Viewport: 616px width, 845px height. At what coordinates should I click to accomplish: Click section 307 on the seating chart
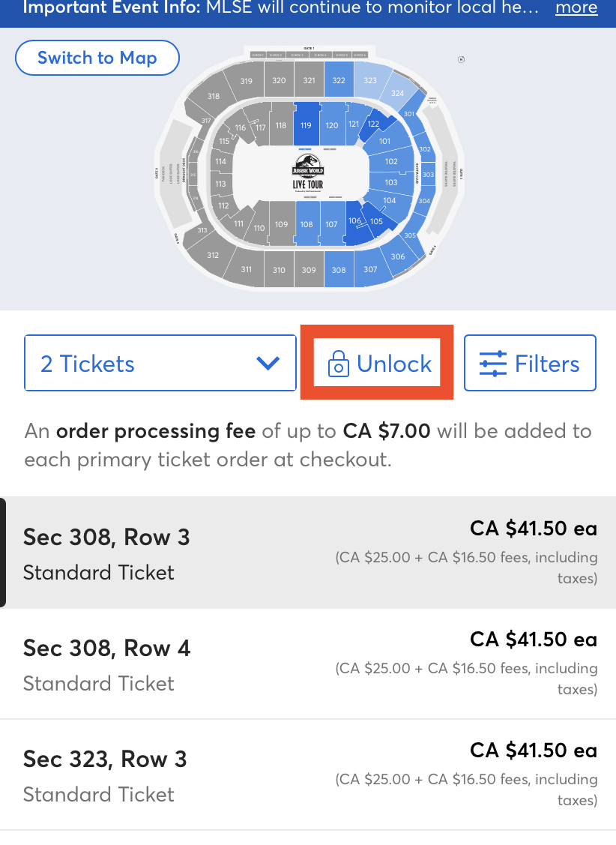pyautogui.click(x=370, y=268)
